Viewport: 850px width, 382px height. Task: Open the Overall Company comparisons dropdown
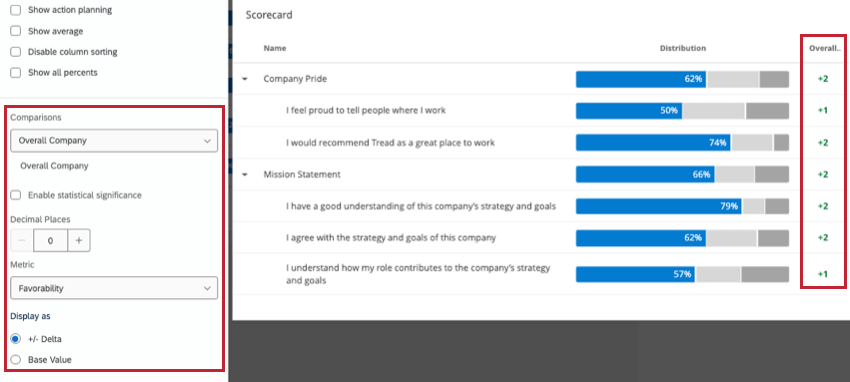114,140
